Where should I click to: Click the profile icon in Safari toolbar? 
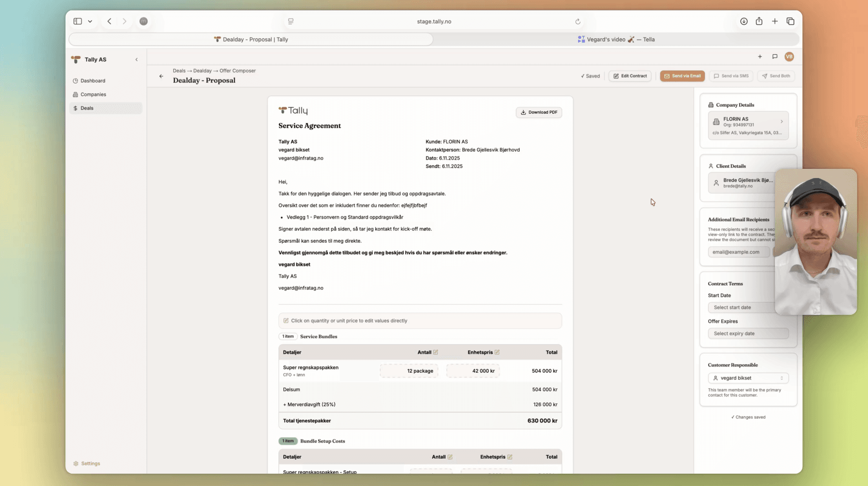click(144, 21)
